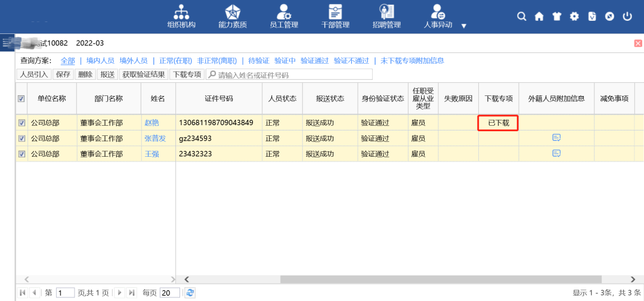Open the 员工管理 menu
Screen dimensions: 644x301
[x=284, y=12]
